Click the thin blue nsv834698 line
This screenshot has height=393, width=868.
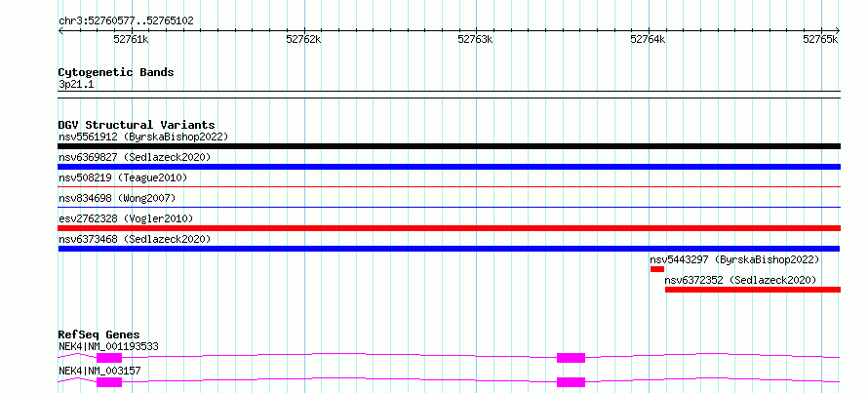point(449,208)
